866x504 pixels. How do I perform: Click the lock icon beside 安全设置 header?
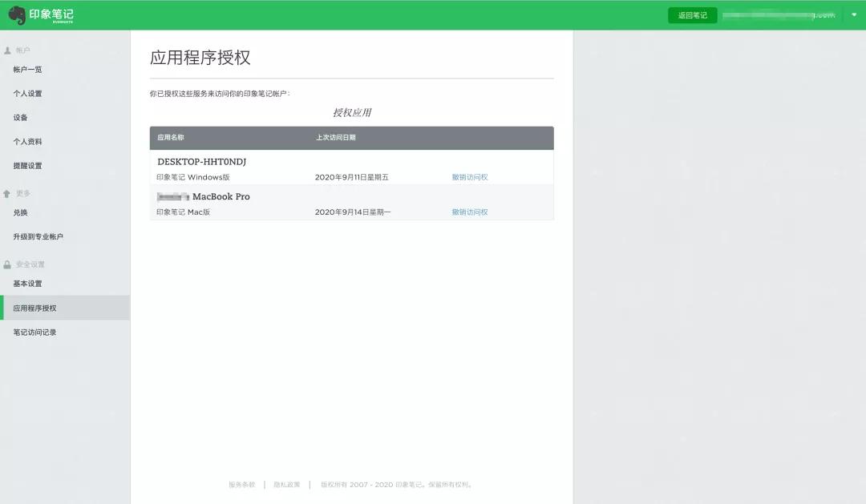(x=7, y=264)
